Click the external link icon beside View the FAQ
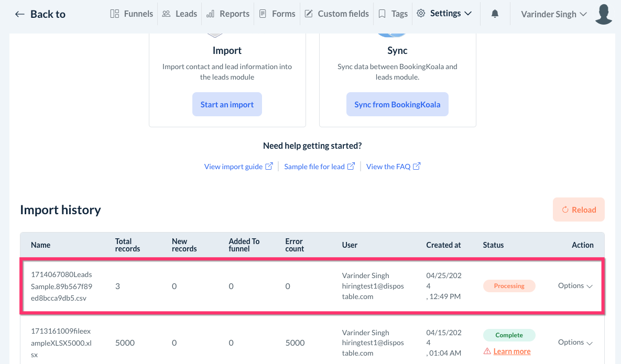 pyautogui.click(x=417, y=166)
